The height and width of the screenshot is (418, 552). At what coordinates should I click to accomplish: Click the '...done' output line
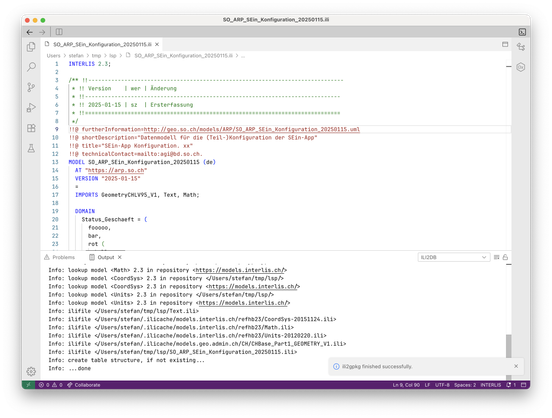click(x=69, y=368)
